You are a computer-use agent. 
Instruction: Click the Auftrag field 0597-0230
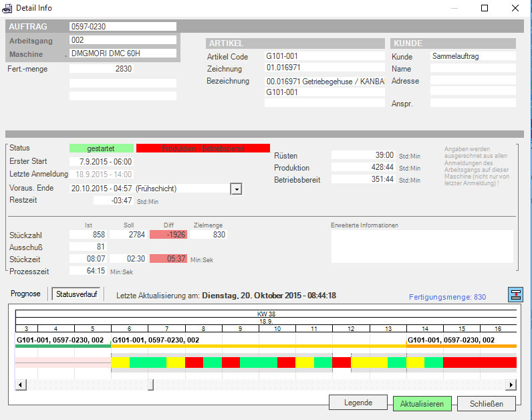tap(123, 27)
